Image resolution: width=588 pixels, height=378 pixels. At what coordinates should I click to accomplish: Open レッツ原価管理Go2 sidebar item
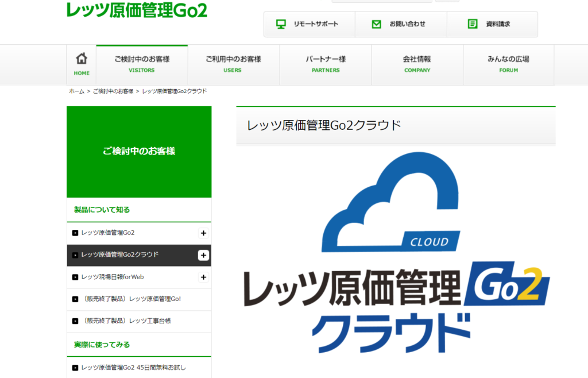click(x=139, y=233)
